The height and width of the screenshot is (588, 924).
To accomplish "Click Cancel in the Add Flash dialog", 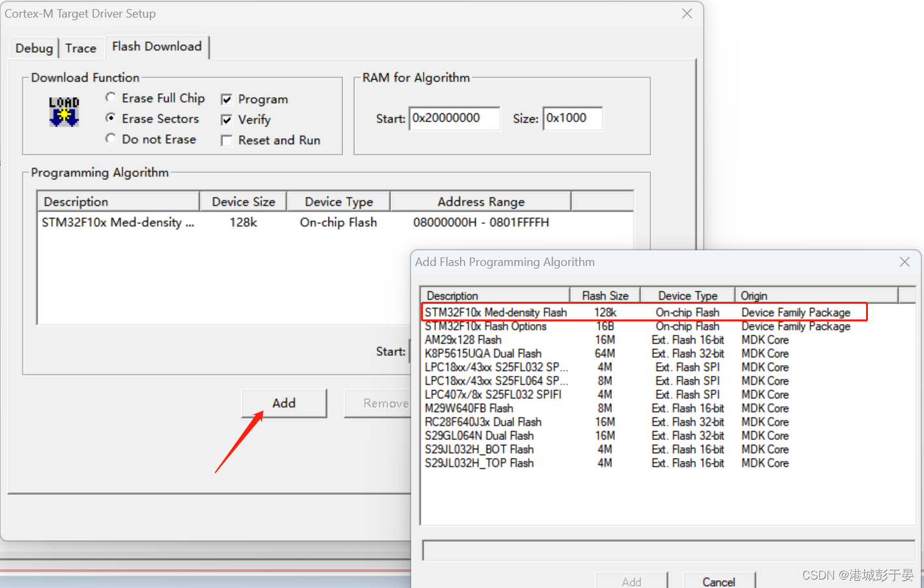I will [718, 580].
